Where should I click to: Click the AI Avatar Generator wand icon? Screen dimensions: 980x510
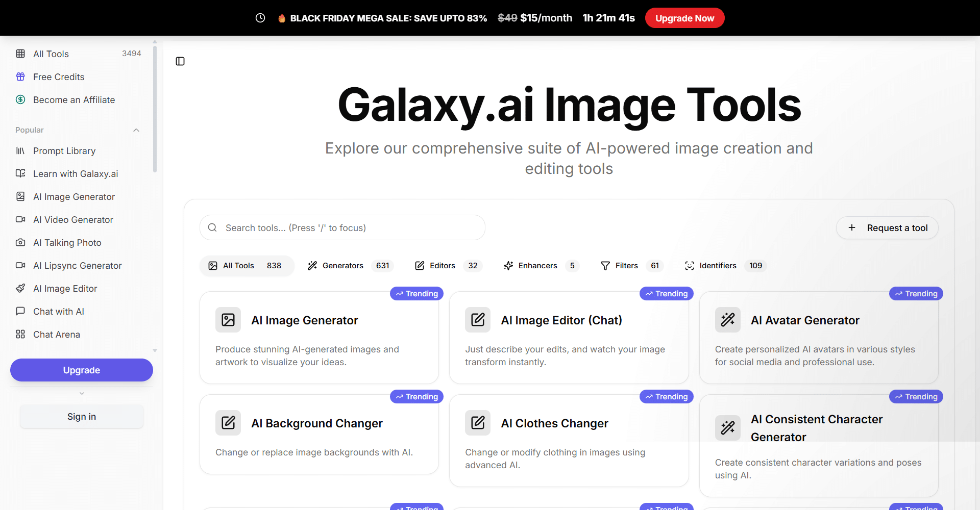tap(727, 320)
